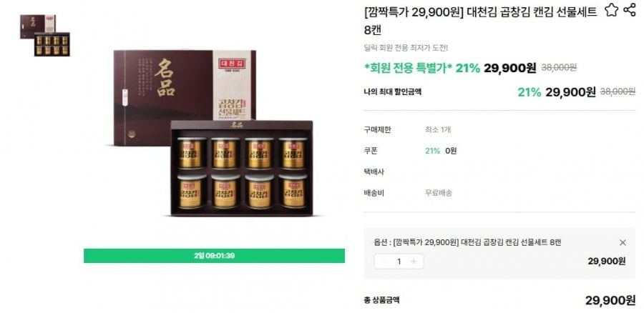Click the 나의 최대 할인금액 label
644x313 pixels.
point(393,92)
